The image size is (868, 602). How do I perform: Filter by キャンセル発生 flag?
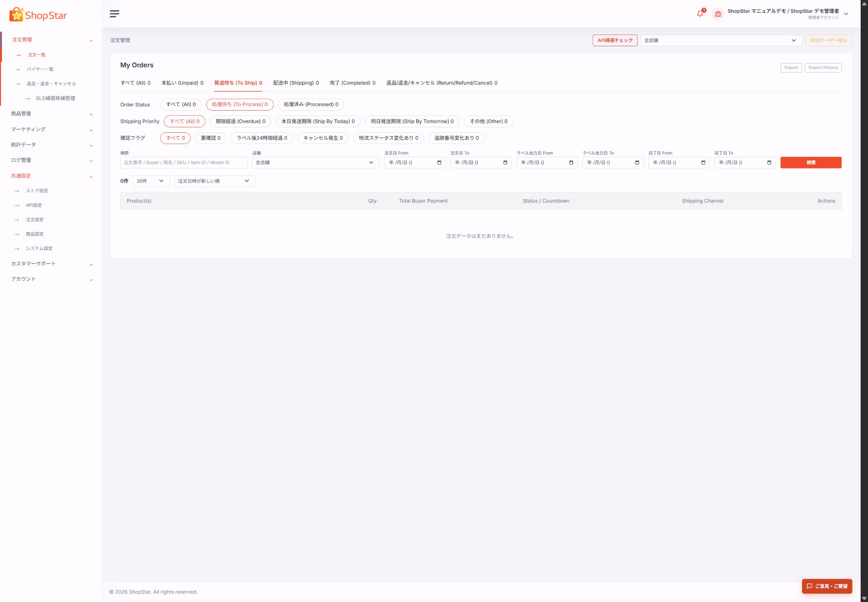coord(323,138)
